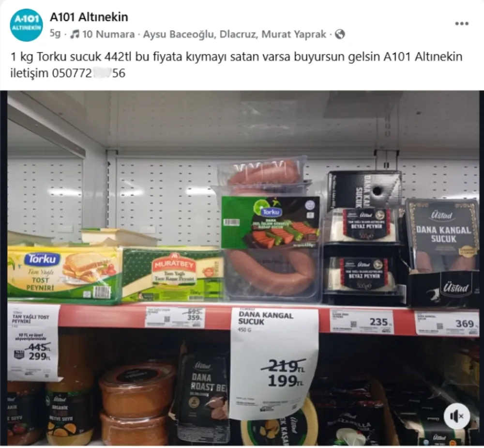Click the Torku tost peyniri package
The height and width of the screenshot is (448, 484).
click(64, 274)
